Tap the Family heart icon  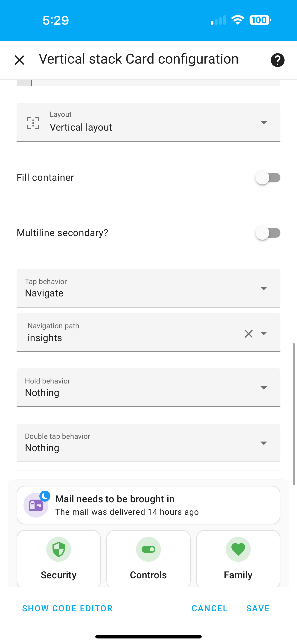pos(238,549)
